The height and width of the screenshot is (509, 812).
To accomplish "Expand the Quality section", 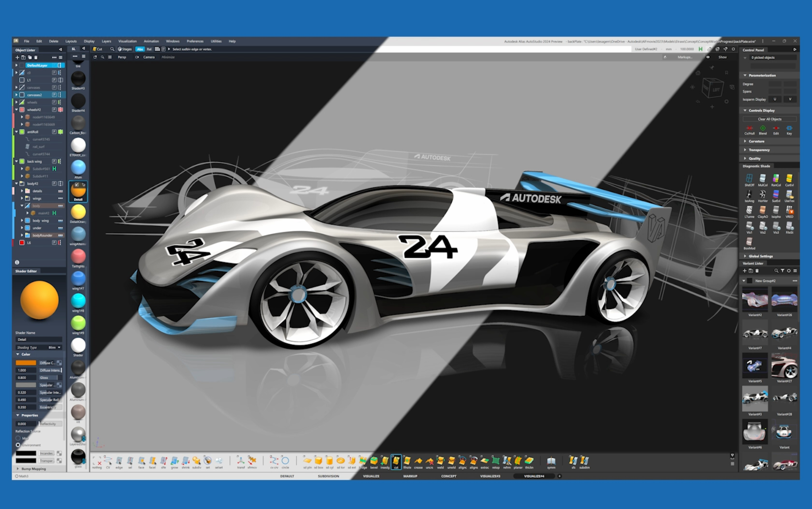I will 745,158.
